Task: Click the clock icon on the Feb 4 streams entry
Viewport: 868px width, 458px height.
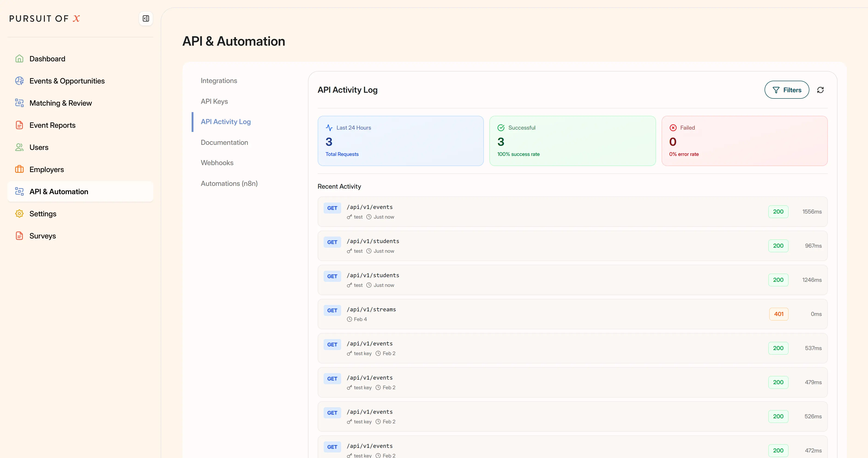Action: pos(350,319)
